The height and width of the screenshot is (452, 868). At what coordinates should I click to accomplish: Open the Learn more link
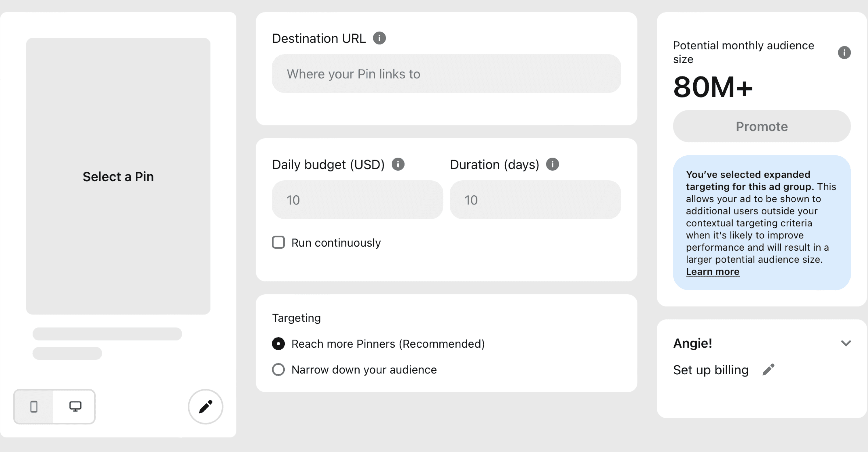point(713,271)
